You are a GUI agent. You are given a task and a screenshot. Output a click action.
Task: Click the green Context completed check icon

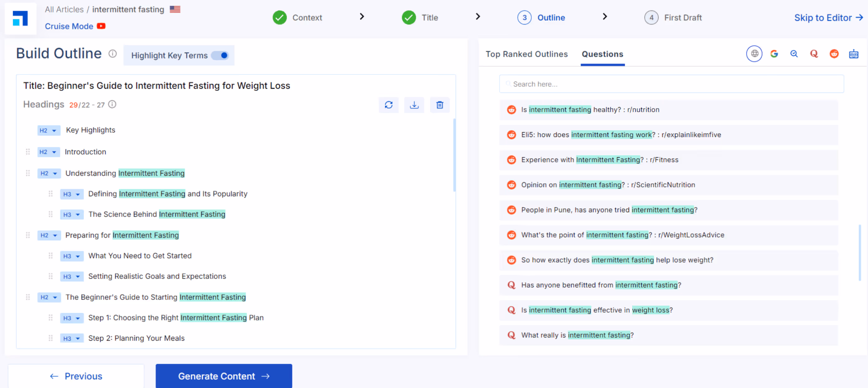[280, 17]
